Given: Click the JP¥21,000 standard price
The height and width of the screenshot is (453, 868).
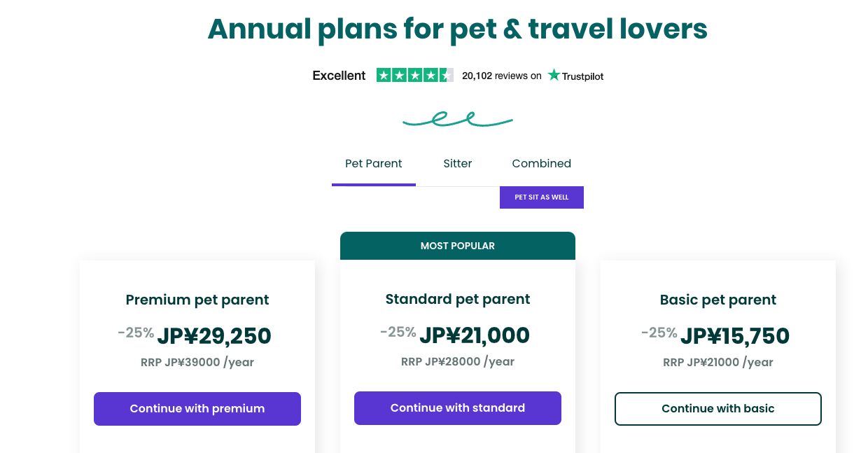Looking at the screenshot, I should tap(474, 335).
